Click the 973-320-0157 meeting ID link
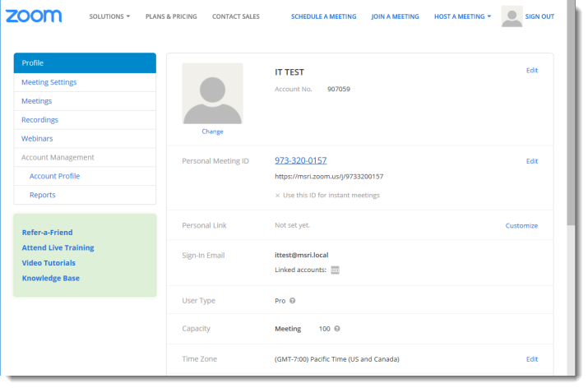 tap(300, 160)
